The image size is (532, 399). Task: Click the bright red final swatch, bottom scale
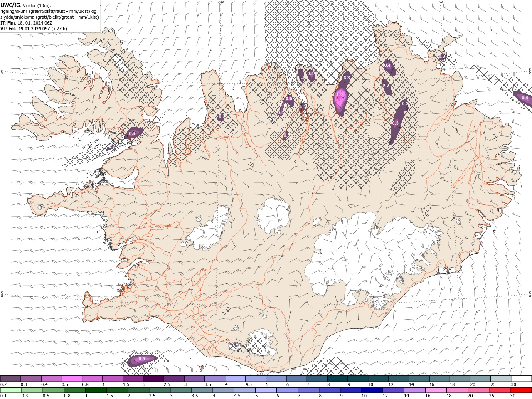(520, 390)
